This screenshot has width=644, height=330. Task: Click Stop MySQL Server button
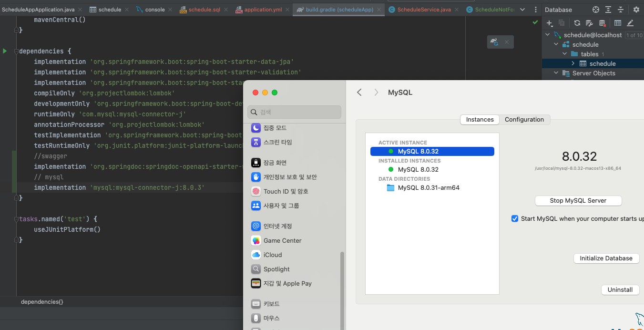tap(578, 201)
